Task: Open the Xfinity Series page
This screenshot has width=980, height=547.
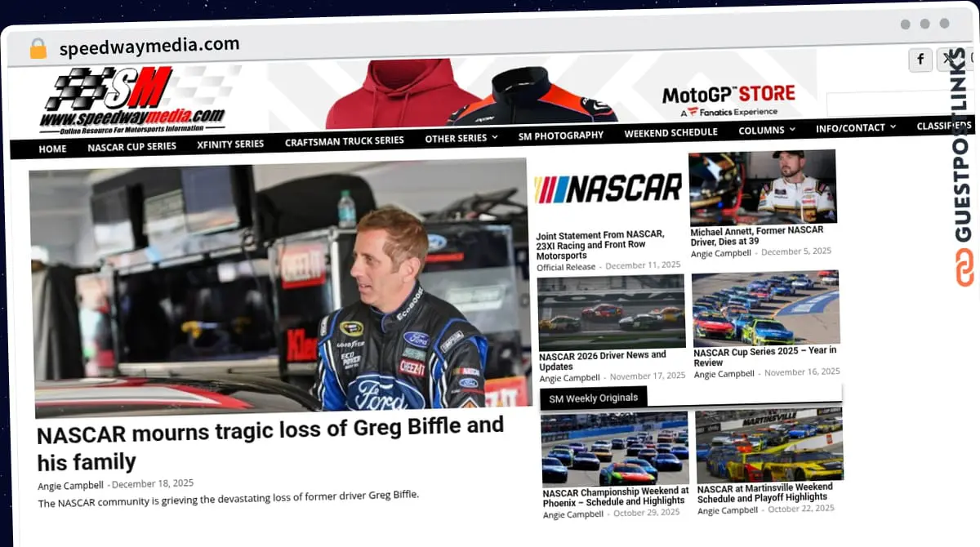Action: click(230, 144)
